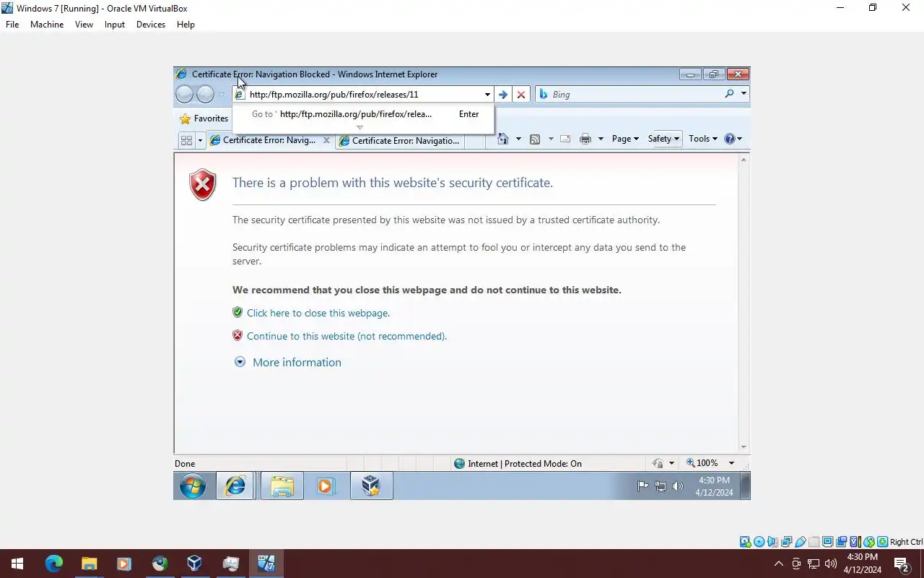The image size is (924, 578).
Task: Click the guest clock showing 4:30 PM
Action: click(714, 486)
